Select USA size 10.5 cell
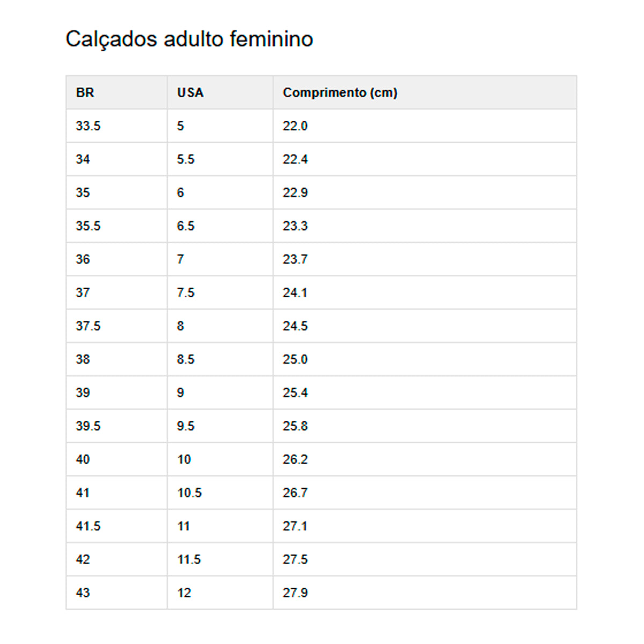The height and width of the screenshot is (644, 644). click(189, 493)
